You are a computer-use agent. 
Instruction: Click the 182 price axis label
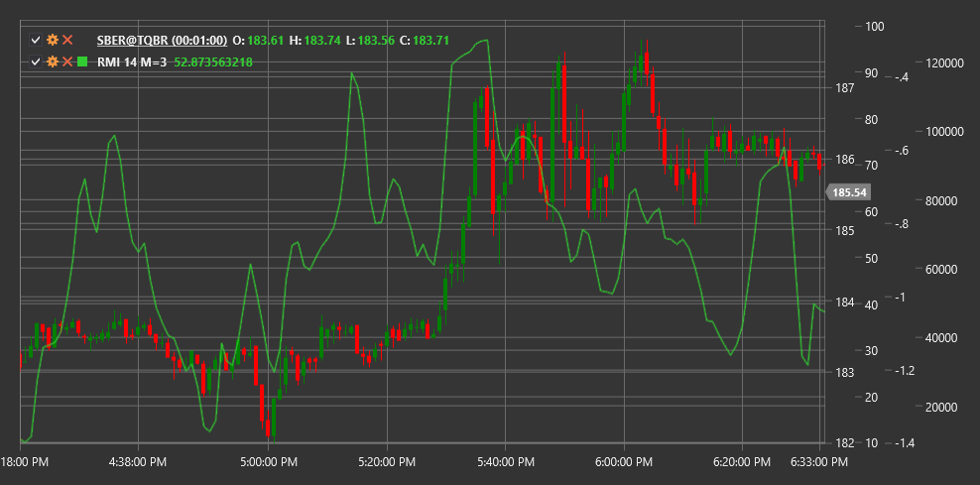845,443
